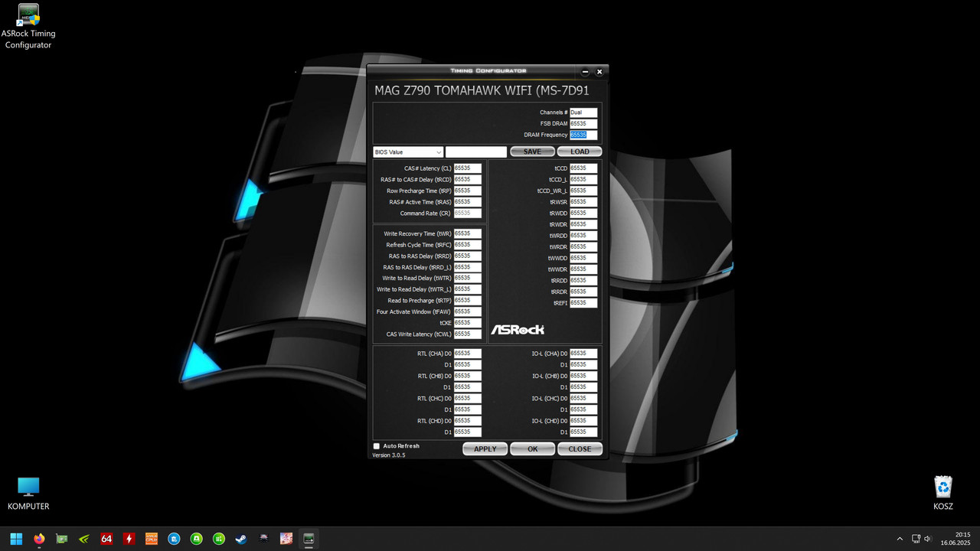Click the LOAD button
This screenshot has width=980, height=551.
click(x=580, y=152)
